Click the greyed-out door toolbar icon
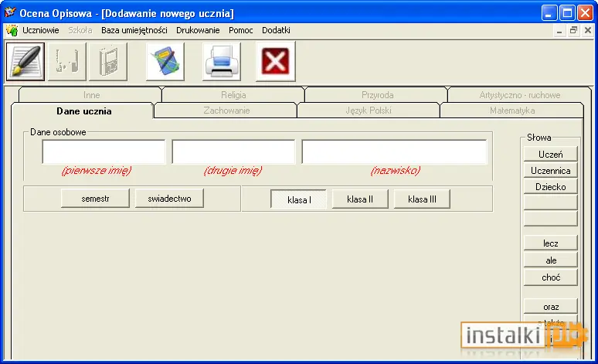Image resolution: width=598 pixels, height=364 pixels. point(67,61)
